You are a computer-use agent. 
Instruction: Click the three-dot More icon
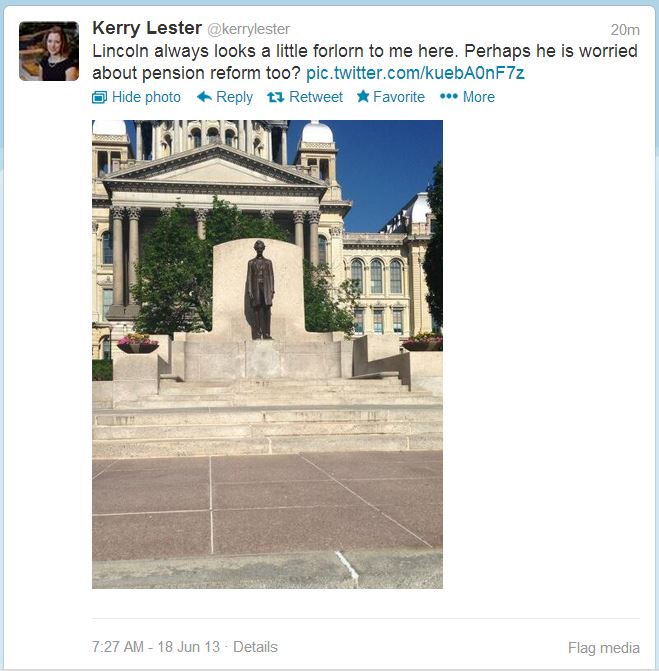click(x=448, y=96)
